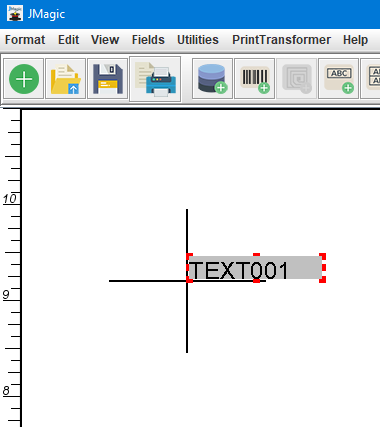Image resolution: width=380 pixels, height=427 pixels.
Task: Open the Utilities menu
Action: (198, 40)
